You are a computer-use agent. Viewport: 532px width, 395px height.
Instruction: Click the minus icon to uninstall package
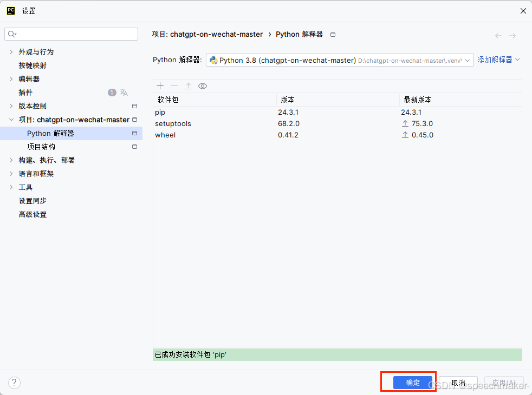click(x=174, y=86)
